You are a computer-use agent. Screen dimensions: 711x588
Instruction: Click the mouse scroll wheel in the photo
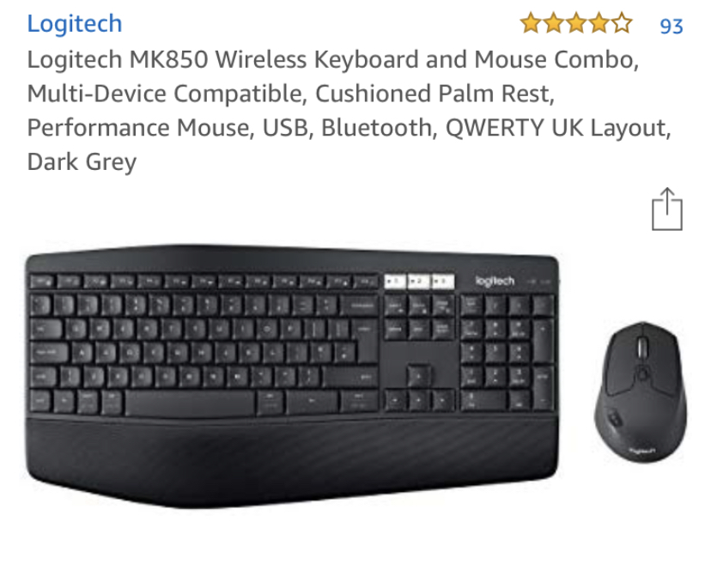pos(642,348)
